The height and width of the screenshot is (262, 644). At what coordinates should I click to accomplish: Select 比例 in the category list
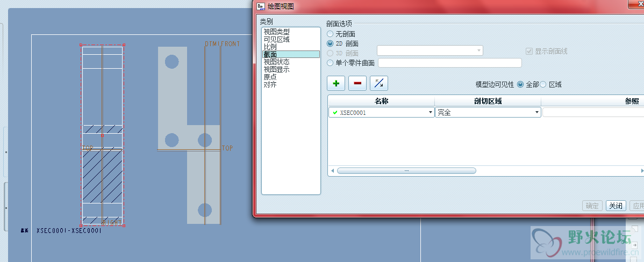(270, 47)
